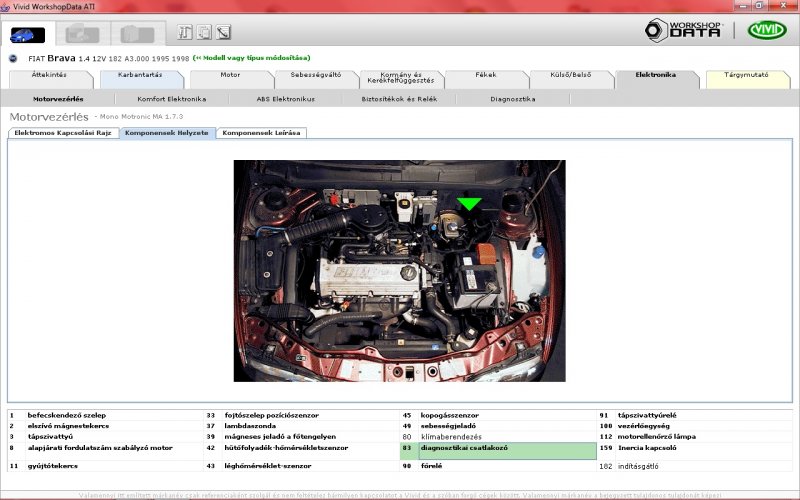Switch to the Sebességváltó tab
This screenshot has height=500, width=800.
point(316,79)
